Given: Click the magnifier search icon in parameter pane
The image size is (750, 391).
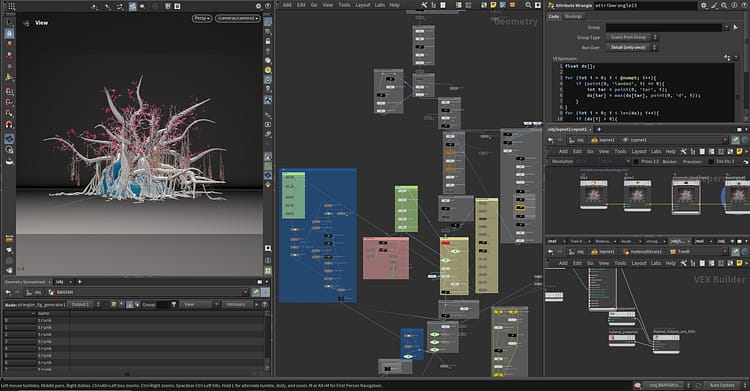Looking at the screenshot, I should 724,5.
